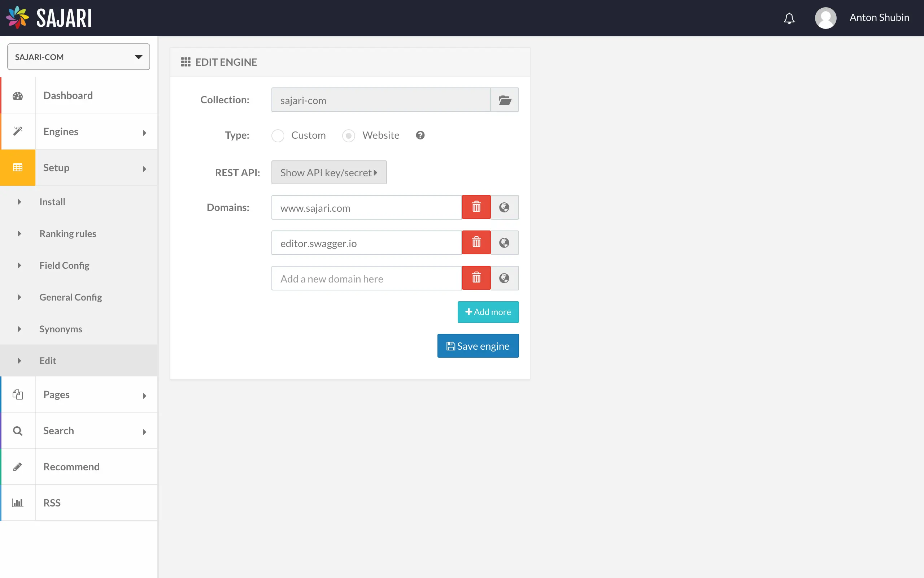Open the Pages section
Screen dimensions: 924x578
click(79, 394)
